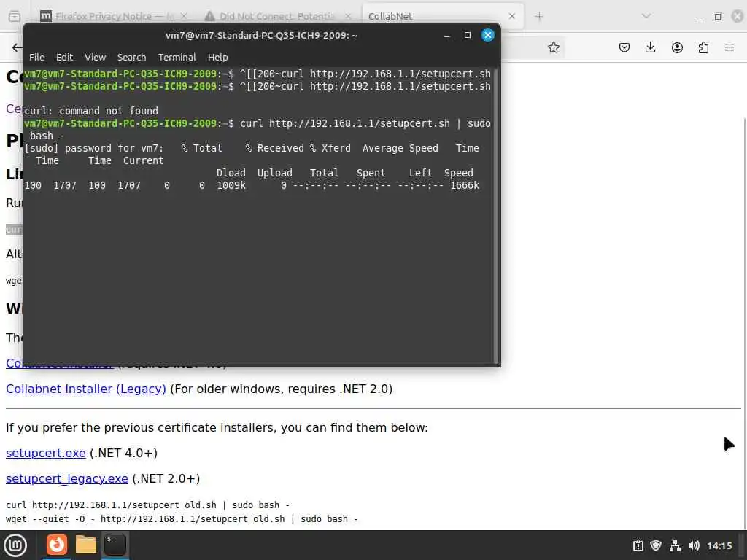This screenshot has width=747, height=560.
Task: Open the terminal View menu
Action: (x=96, y=57)
